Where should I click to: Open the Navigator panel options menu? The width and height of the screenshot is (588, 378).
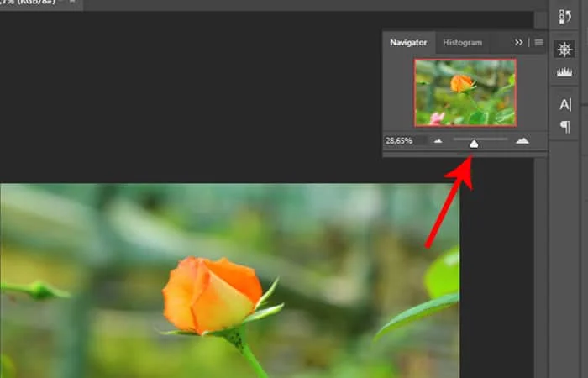[x=539, y=42]
